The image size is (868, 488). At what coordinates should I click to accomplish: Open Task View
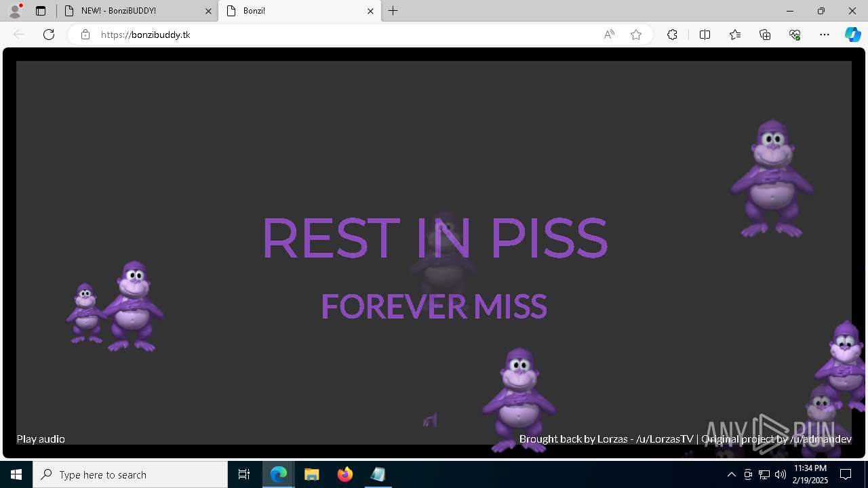tap(244, 474)
